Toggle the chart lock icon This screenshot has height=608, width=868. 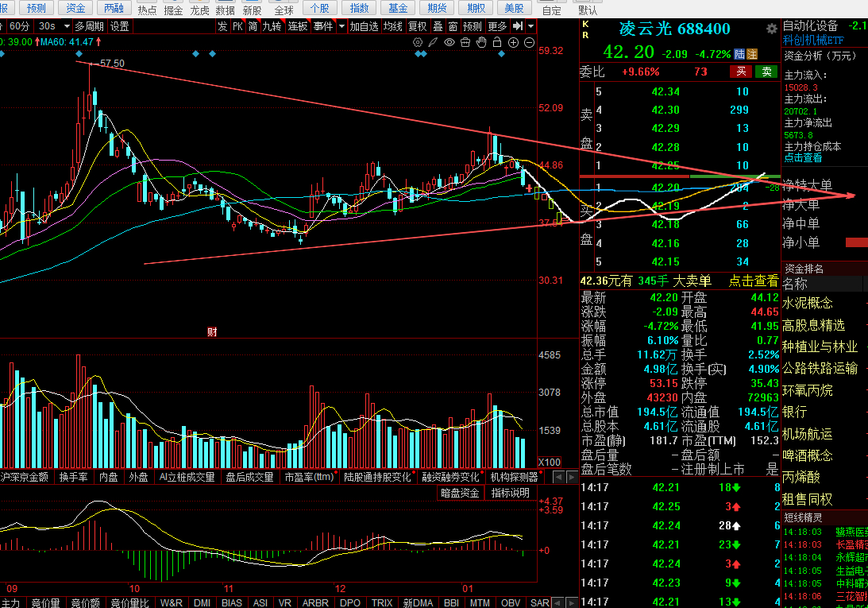tap(497, 42)
